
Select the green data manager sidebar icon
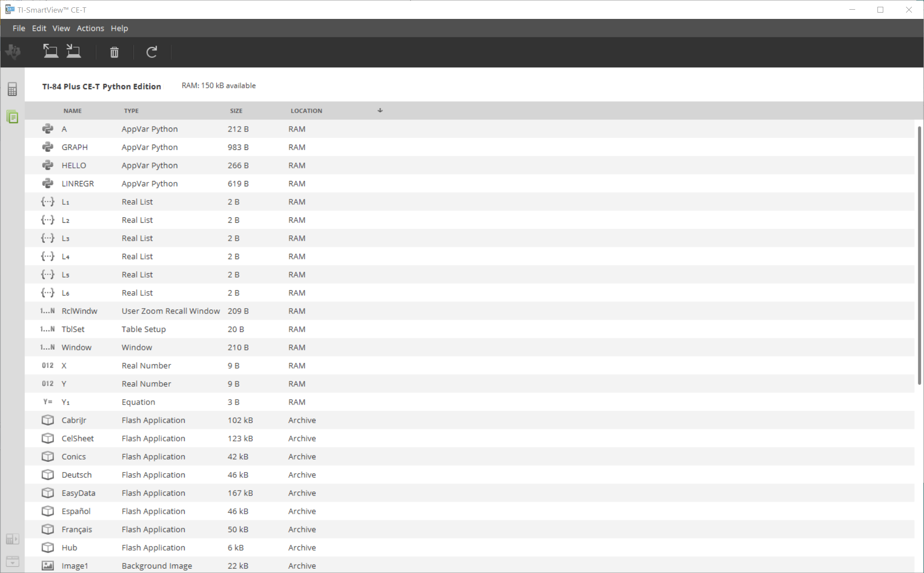(x=13, y=117)
